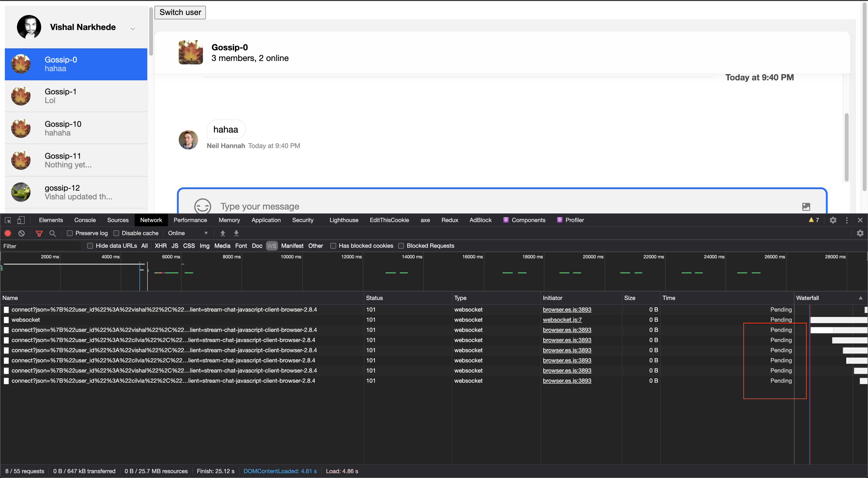Select the XHR filter type

(160, 246)
